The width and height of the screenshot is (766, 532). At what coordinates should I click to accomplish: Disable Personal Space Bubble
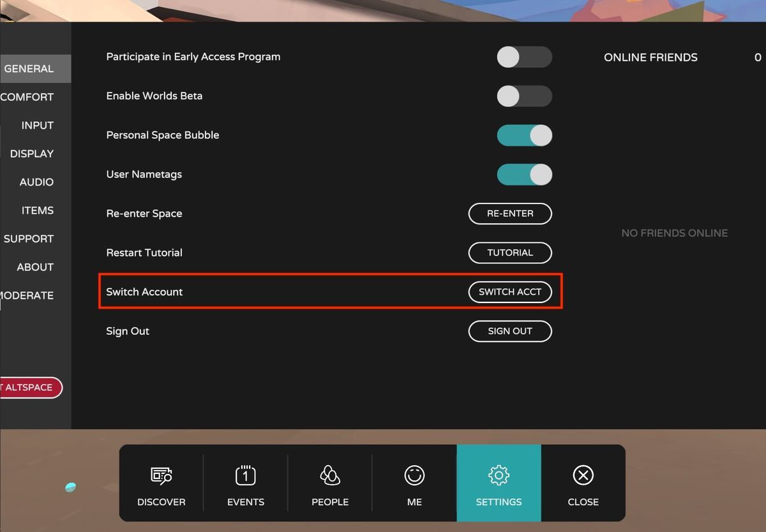coord(523,135)
